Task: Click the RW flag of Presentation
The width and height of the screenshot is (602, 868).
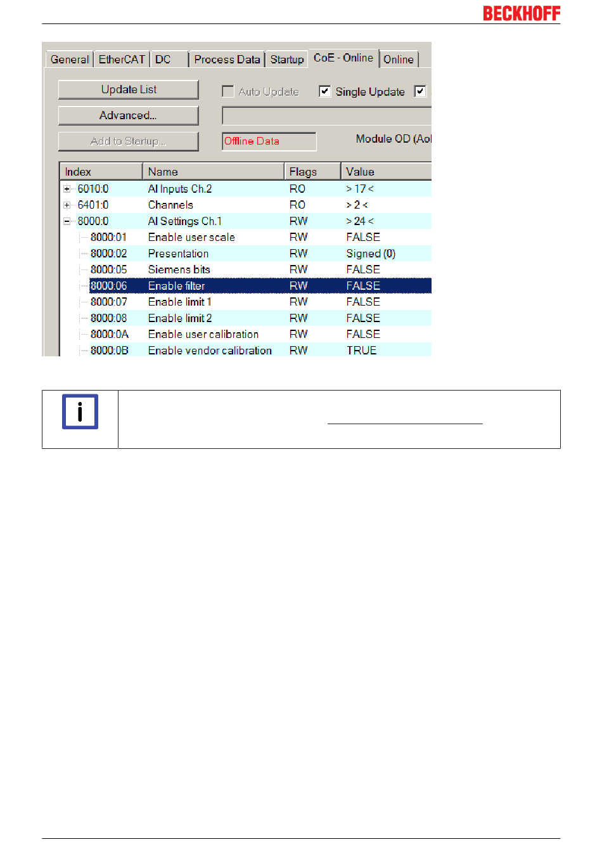Action: 298,254
